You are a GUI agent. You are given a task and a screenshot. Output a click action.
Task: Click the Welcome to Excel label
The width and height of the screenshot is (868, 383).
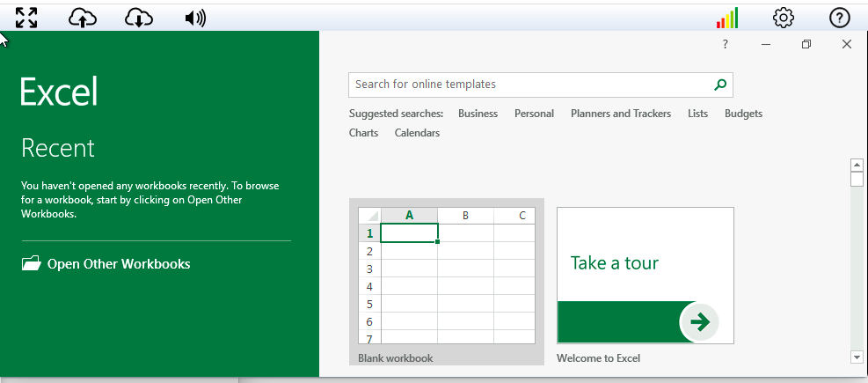pos(598,358)
